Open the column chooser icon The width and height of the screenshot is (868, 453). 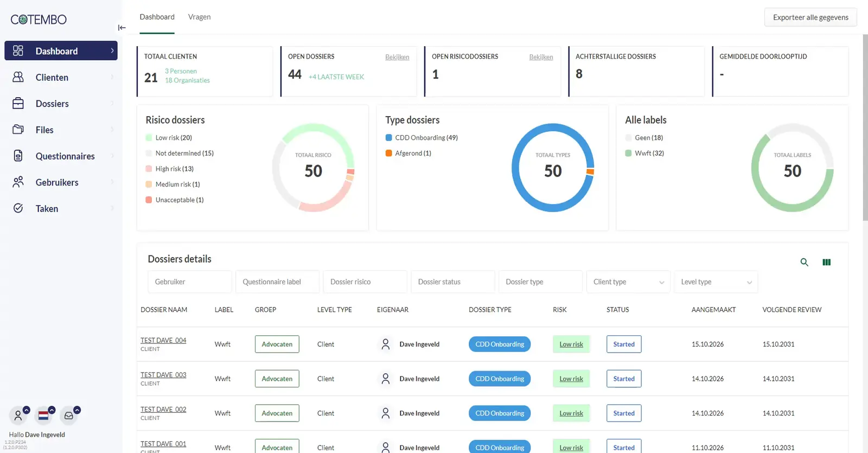pyautogui.click(x=827, y=263)
